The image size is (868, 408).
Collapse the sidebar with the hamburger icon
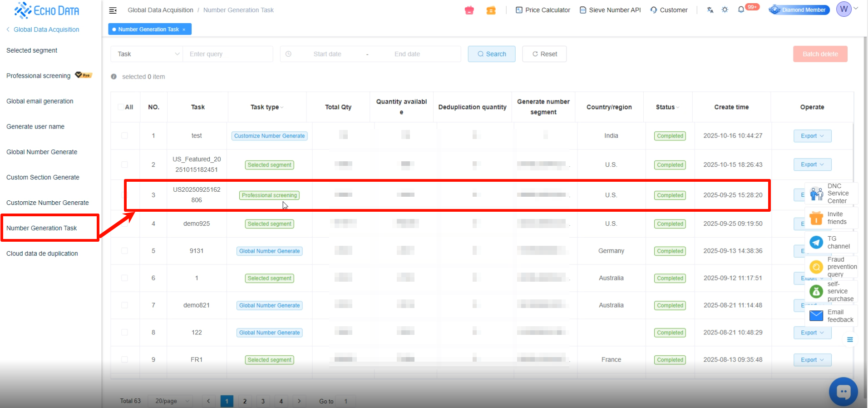click(113, 10)
